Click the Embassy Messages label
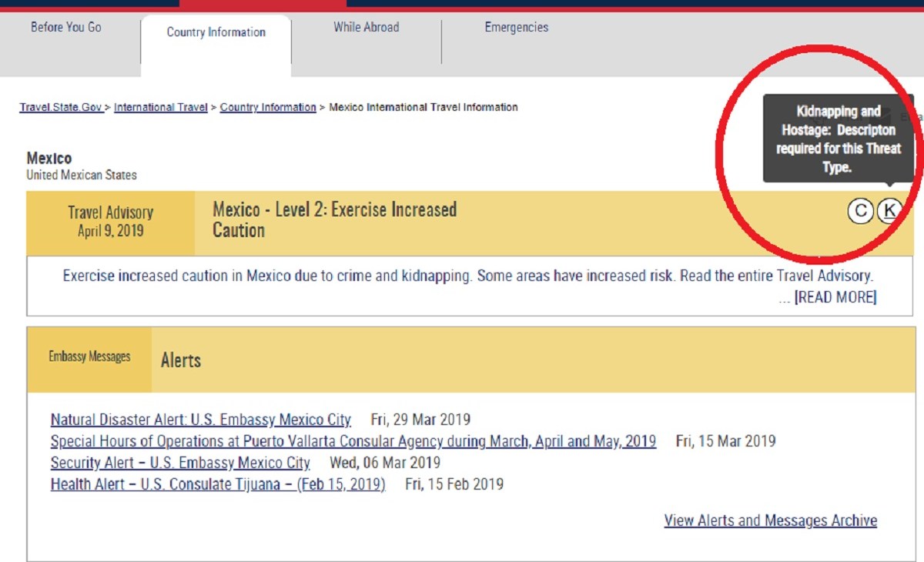The height and width of the screenshot is (562, 924). coord(89,357)
